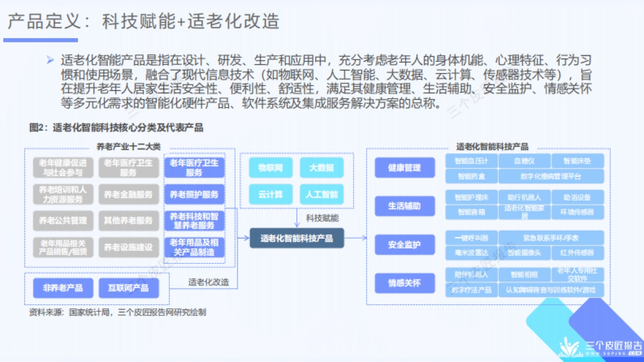Image resolution: width=644 pixels, height=362 pixels.
Task: Toggle the 非养老产品 box
Action: (63, 288)
